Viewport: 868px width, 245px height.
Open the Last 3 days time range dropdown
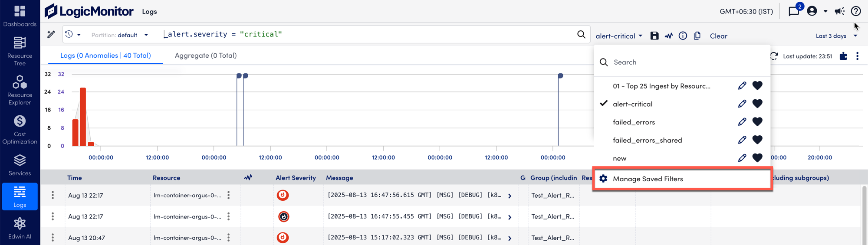pyautogui.click(x=836, y=36)
